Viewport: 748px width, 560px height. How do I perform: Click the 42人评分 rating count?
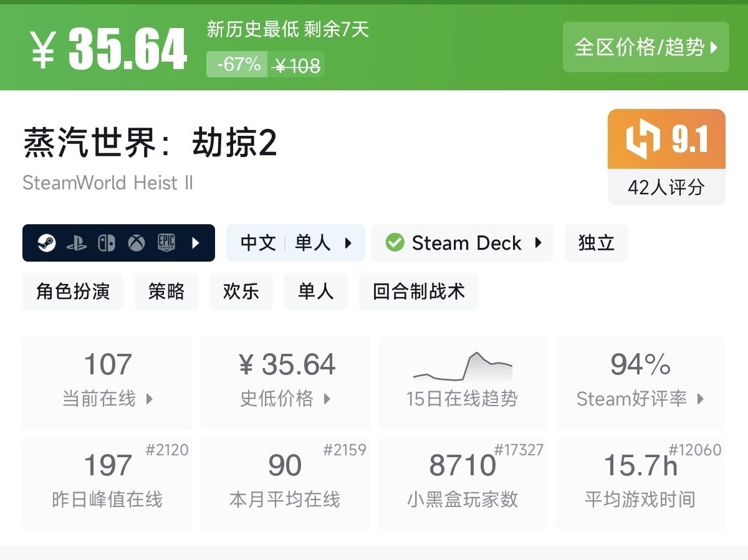[x=666, y=187]
